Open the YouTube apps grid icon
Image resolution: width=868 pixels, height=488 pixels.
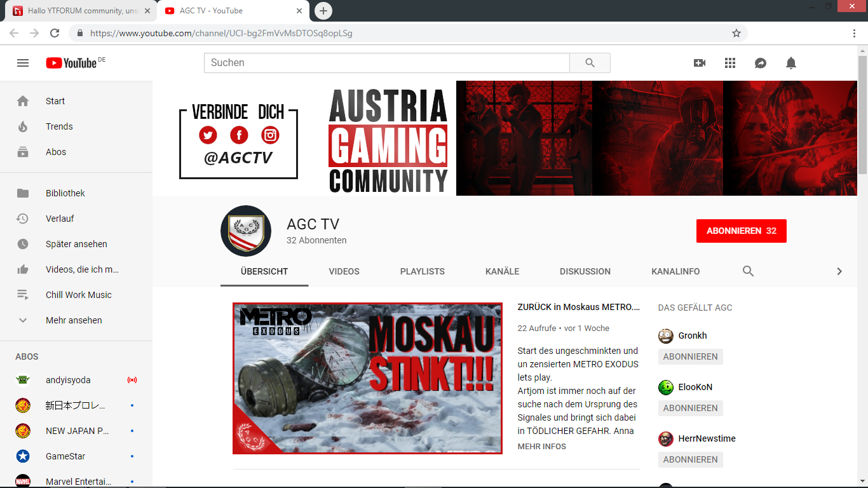point(730,63)
